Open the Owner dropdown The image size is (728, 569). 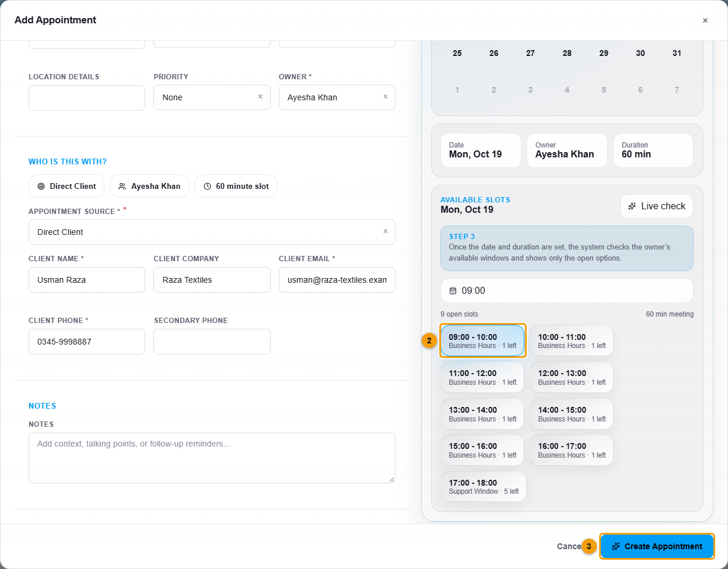(337, 97)
